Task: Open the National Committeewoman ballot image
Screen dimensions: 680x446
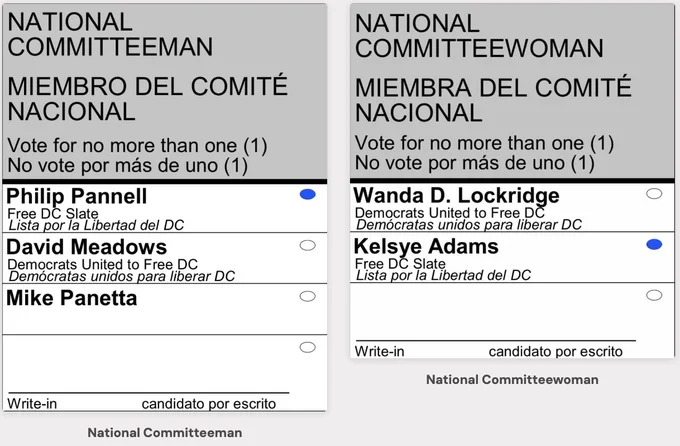Action: point(512,181)
